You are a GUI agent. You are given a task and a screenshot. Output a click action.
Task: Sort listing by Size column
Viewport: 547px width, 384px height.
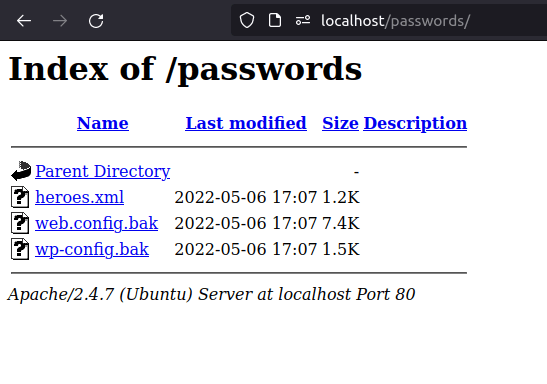pyautogui.click(x=340, y=123)
